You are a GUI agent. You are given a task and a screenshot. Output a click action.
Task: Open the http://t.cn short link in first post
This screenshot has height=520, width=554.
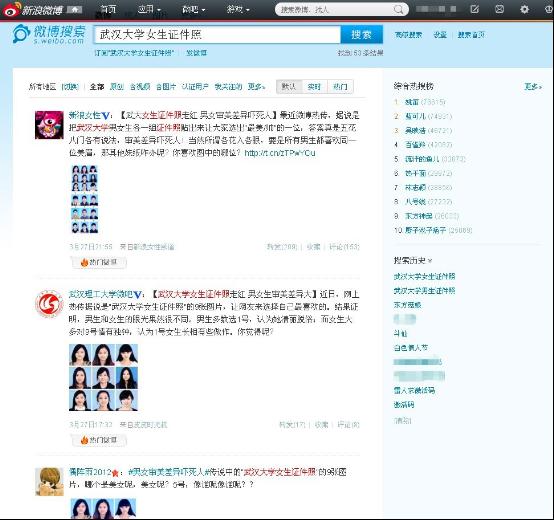click(280, 153)
